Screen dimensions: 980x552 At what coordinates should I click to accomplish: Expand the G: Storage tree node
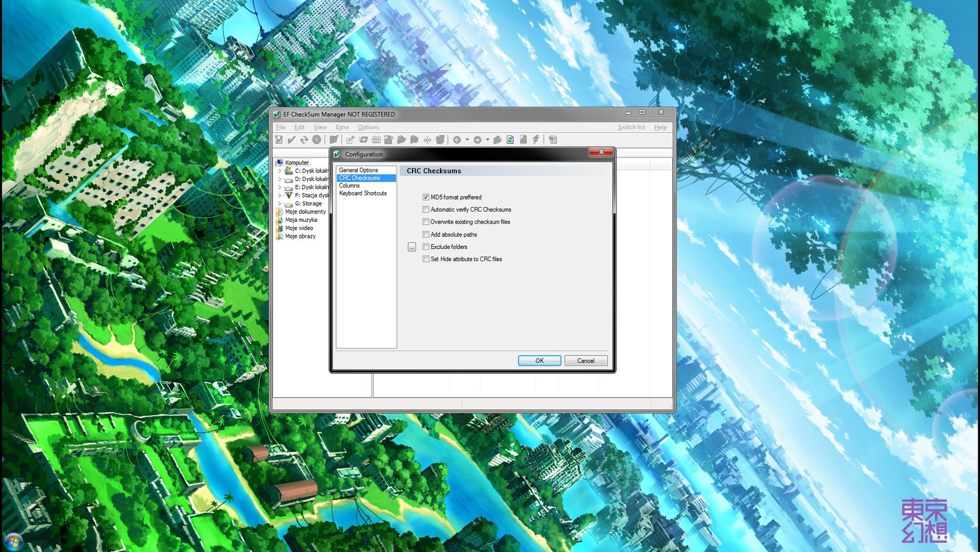point(280,204)
